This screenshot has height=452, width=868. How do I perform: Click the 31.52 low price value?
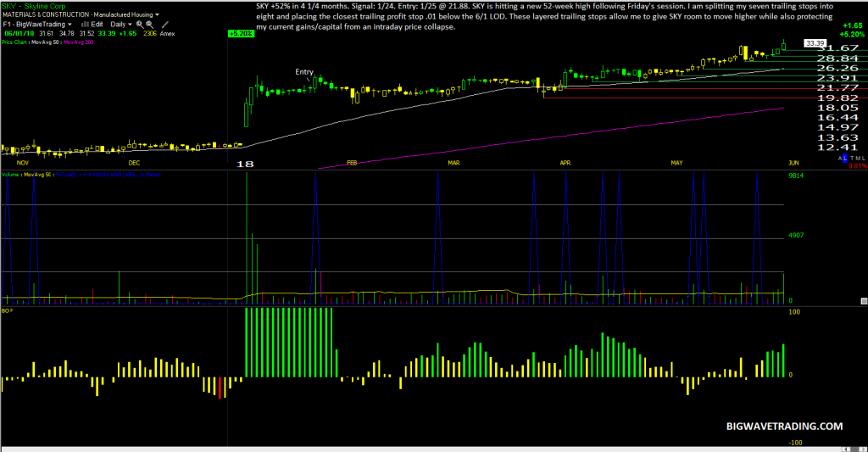coord(87,34)
